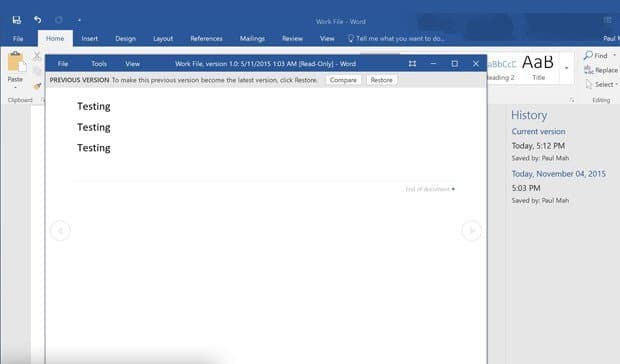
Task: Click the Save icon in Quick Access Toolbar
Action: point(17,20)
